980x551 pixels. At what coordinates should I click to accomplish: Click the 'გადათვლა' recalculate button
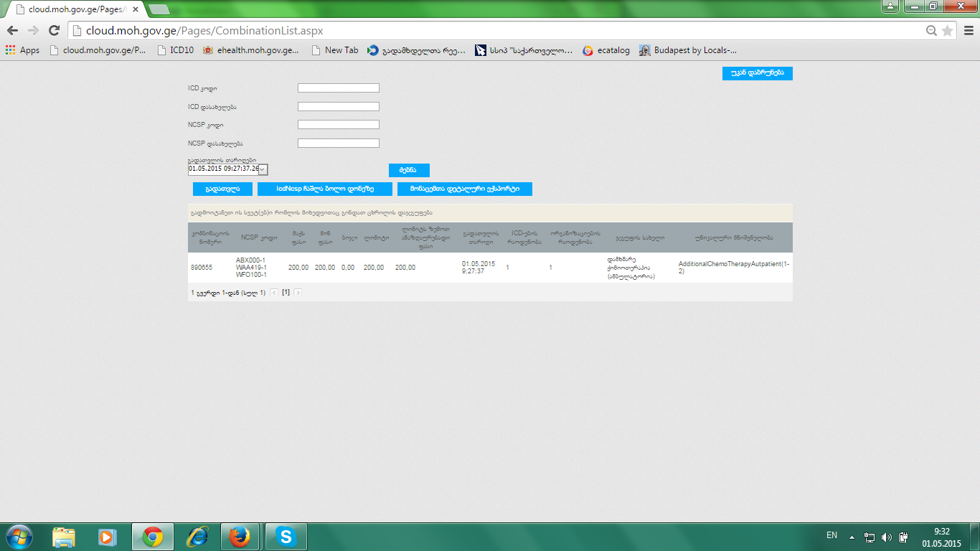222,189
